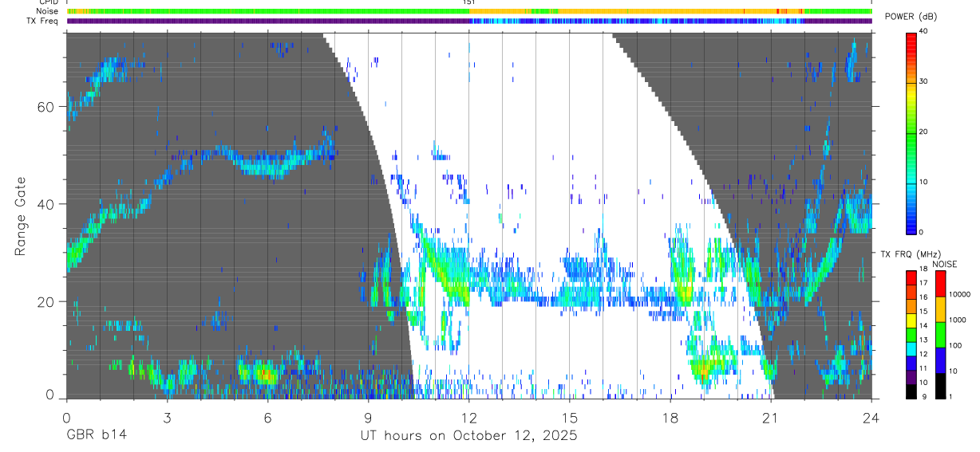Click the 20 tick on the POWER scale
980x452 pixels.
point(925,132)
